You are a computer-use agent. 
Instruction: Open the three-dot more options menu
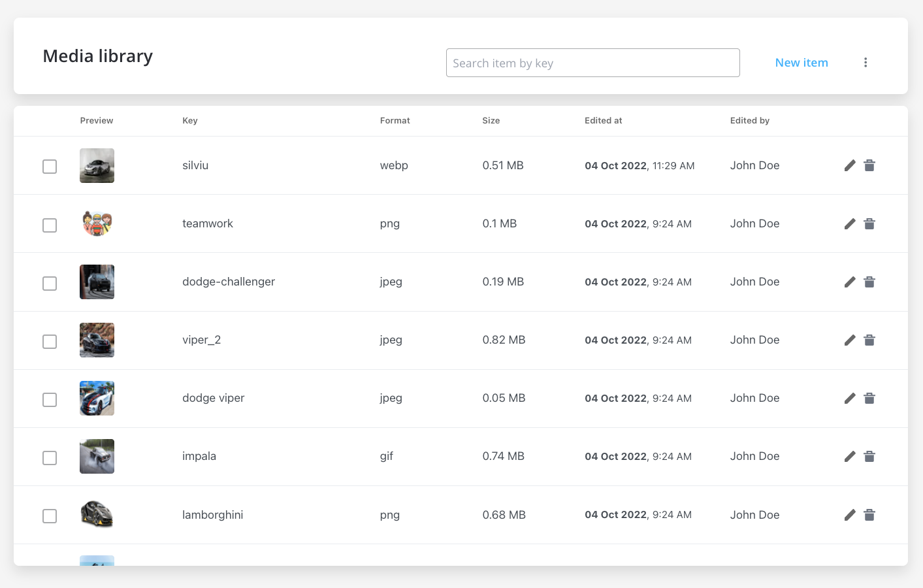[x=865, y=63]
